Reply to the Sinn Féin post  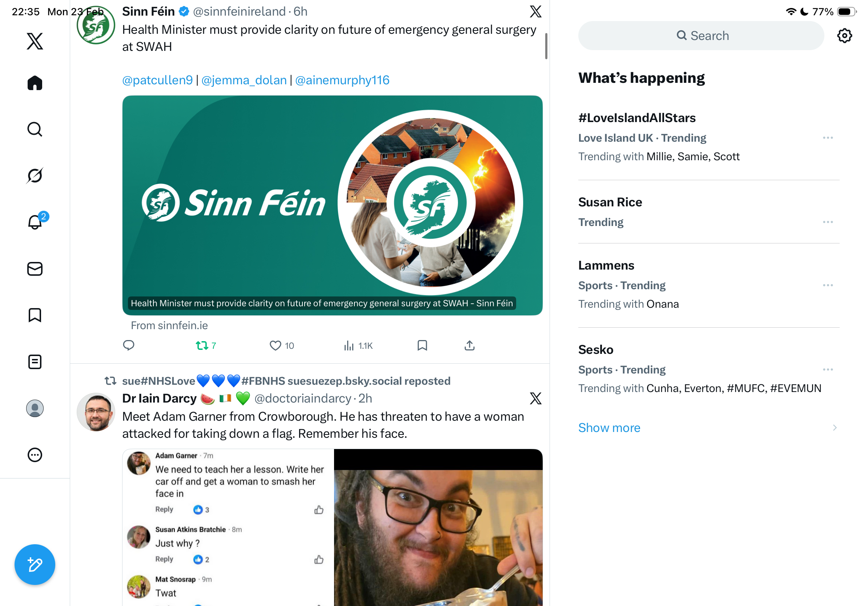tap(129, 345)
